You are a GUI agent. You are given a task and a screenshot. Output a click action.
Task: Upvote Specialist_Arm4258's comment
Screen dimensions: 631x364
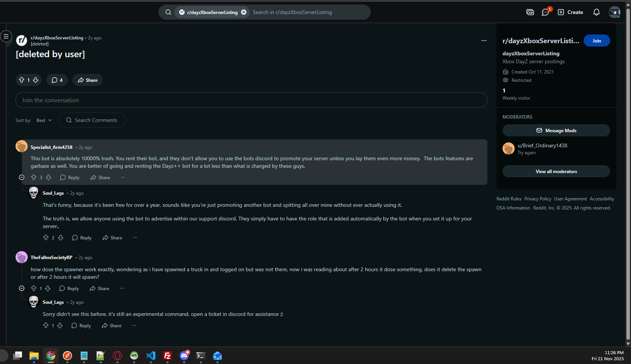tap(34, 177)
